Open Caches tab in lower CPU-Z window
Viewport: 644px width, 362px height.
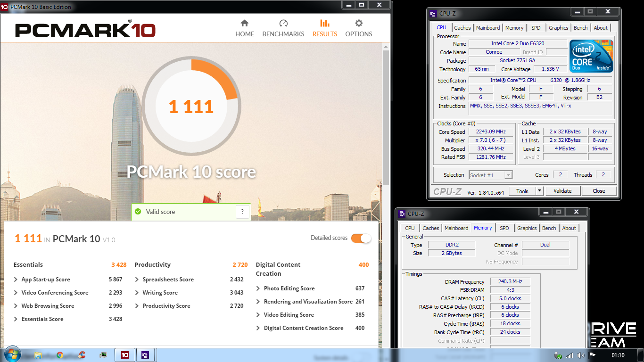tap(431, 228)
